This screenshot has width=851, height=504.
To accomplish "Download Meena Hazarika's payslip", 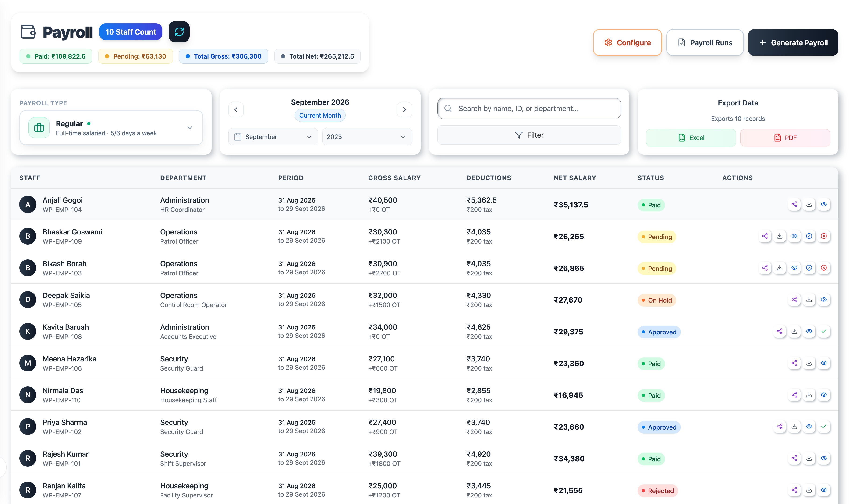I will click(809, 363).
